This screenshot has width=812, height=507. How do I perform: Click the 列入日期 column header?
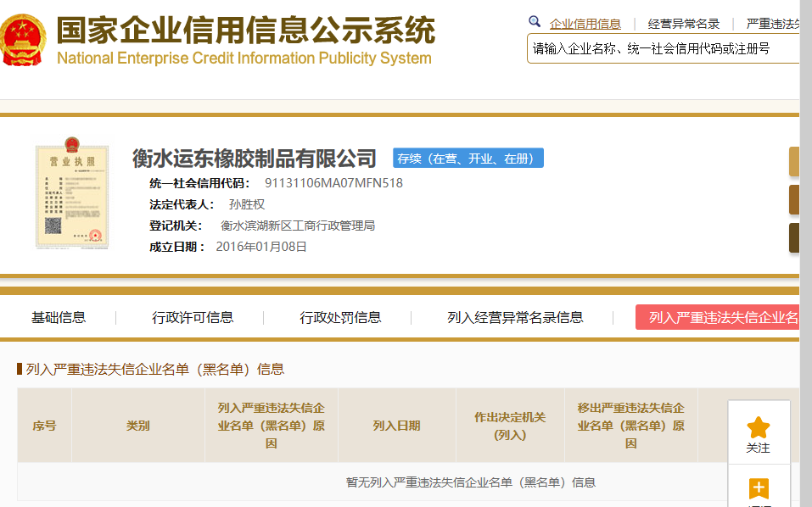pyautogui.click(x=397, y=426)
